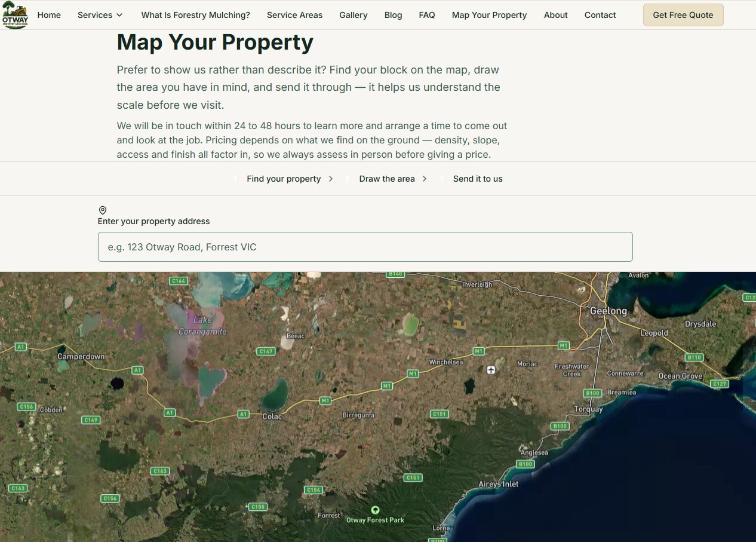Image resolution: width=756 pixels, height=542 pixels.
Task: Focus the property address input field
Action: (365, 247)
